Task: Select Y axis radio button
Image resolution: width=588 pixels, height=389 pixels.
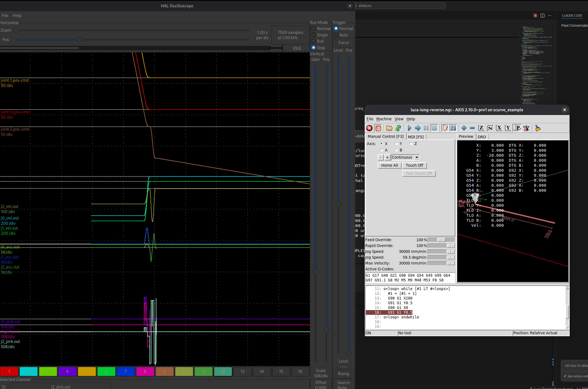Action: coord(397,144)
